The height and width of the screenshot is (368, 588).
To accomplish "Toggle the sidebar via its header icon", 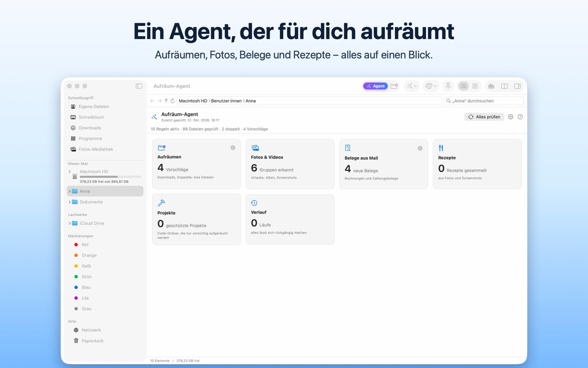I will (x=139, y=86).
